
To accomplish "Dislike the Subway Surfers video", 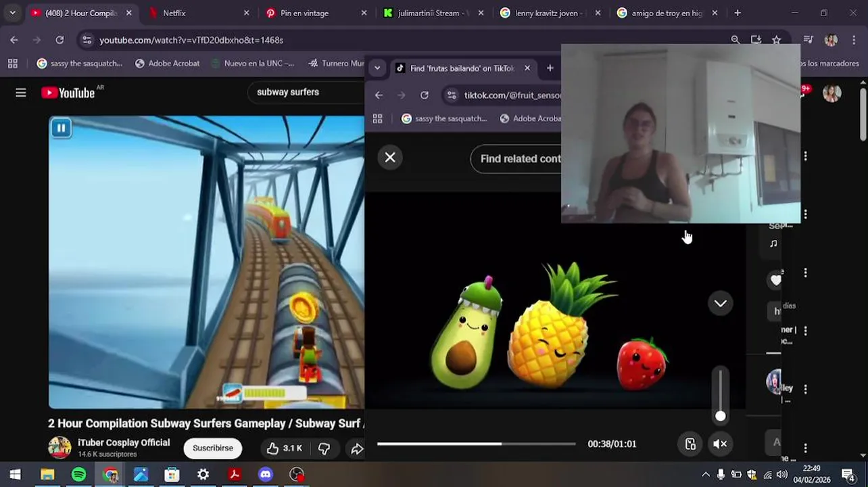I will pyautogui.click(x=324, y=448).
